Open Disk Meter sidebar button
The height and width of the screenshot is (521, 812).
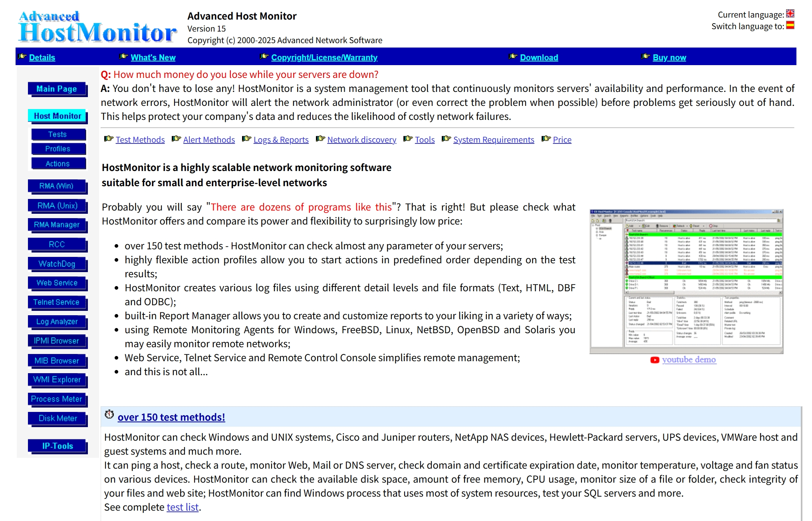tap(58, 419)
